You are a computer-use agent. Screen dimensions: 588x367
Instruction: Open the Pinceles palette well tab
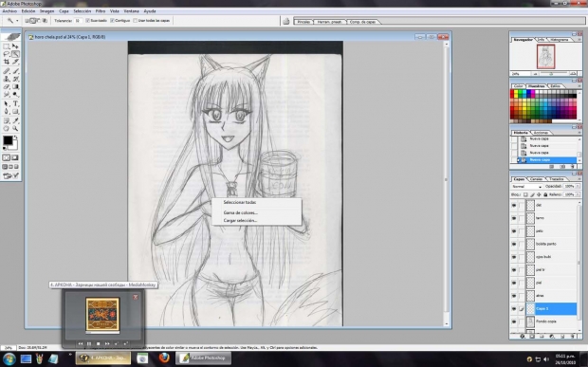click(x=303, y=22)
